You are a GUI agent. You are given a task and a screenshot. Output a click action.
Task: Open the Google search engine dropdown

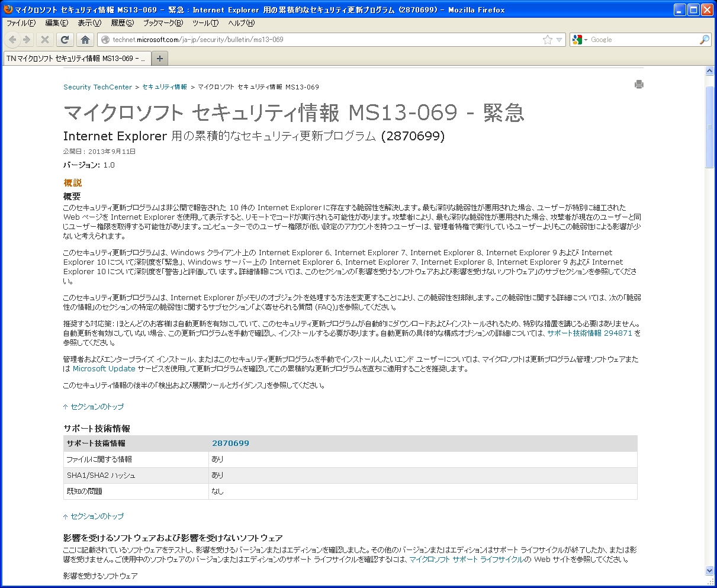pyautogui.click(x=580, y=40)
